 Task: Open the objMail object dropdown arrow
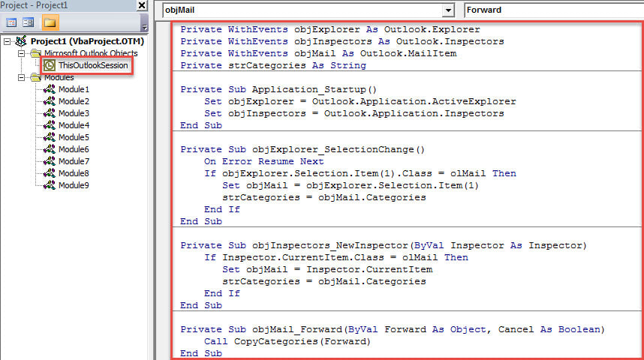(448, 10)
